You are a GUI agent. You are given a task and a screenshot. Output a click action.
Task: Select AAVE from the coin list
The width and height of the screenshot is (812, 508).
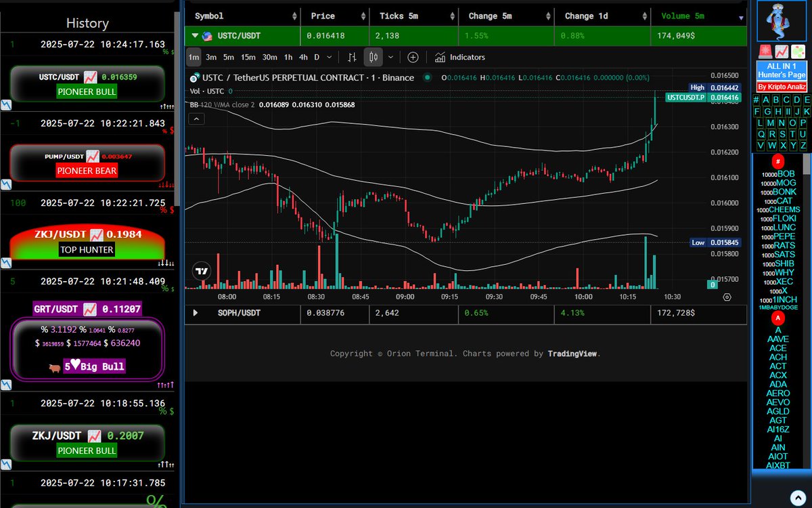[778, 339]
